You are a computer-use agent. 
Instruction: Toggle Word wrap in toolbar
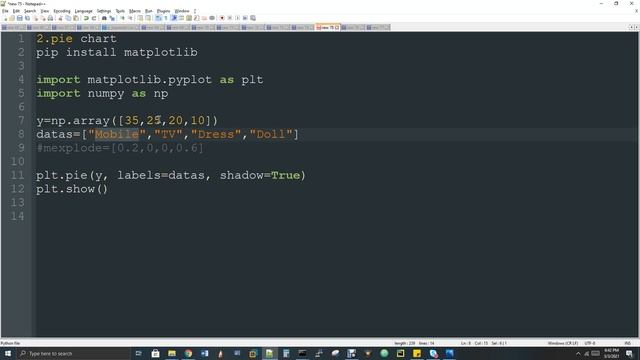[158, 18]
